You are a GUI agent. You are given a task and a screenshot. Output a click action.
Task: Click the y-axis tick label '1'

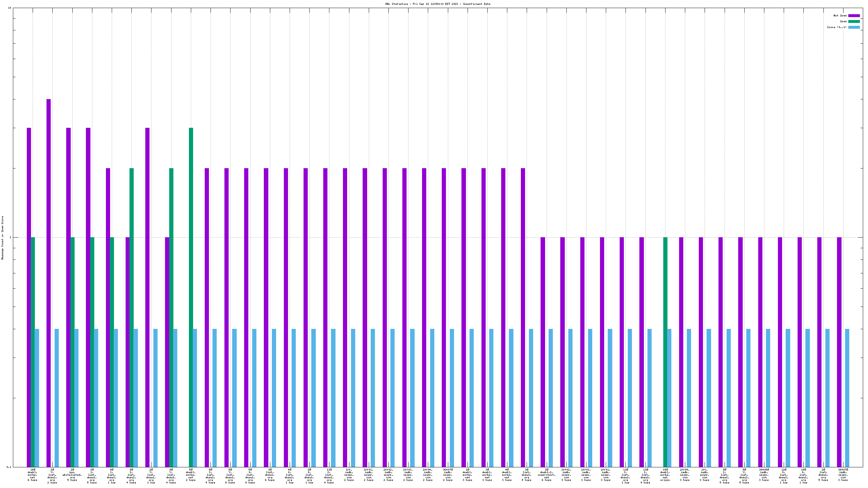pos(10,238)
